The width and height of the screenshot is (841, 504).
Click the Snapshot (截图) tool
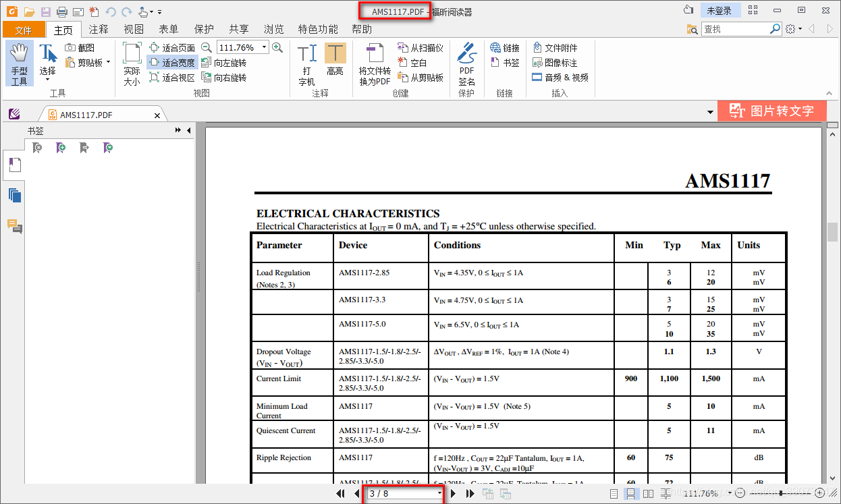[80, 48]
